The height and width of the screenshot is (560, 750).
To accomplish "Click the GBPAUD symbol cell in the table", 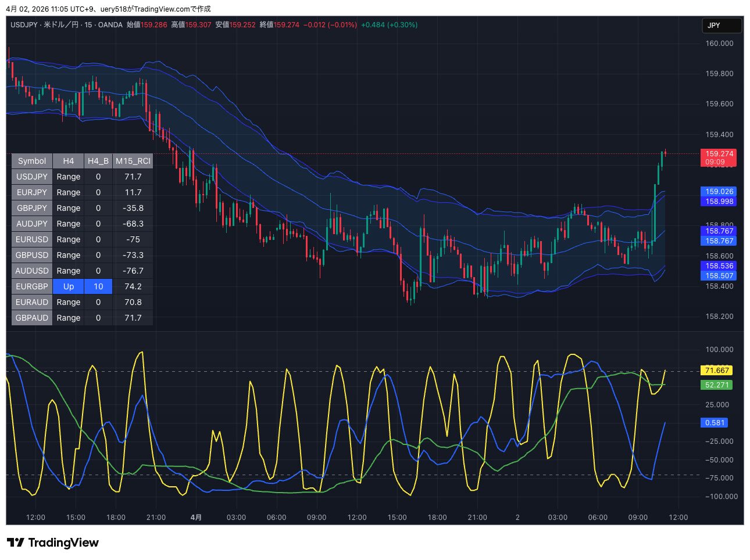I will point(32,318).
